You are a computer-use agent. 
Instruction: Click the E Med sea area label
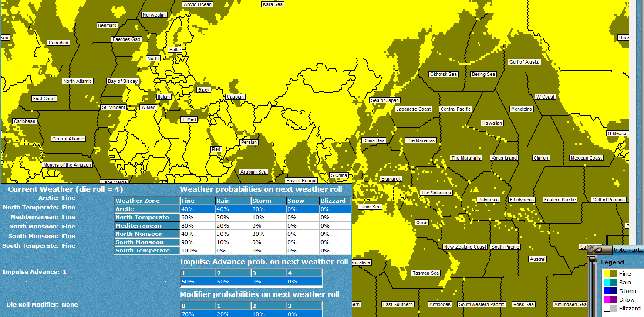[189, 119]
